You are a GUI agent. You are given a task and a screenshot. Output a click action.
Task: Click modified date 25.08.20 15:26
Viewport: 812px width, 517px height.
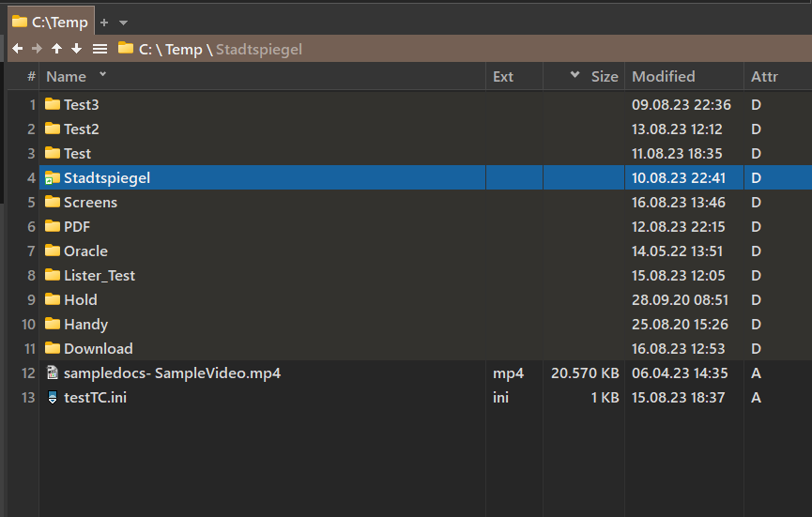coord(680,324)
